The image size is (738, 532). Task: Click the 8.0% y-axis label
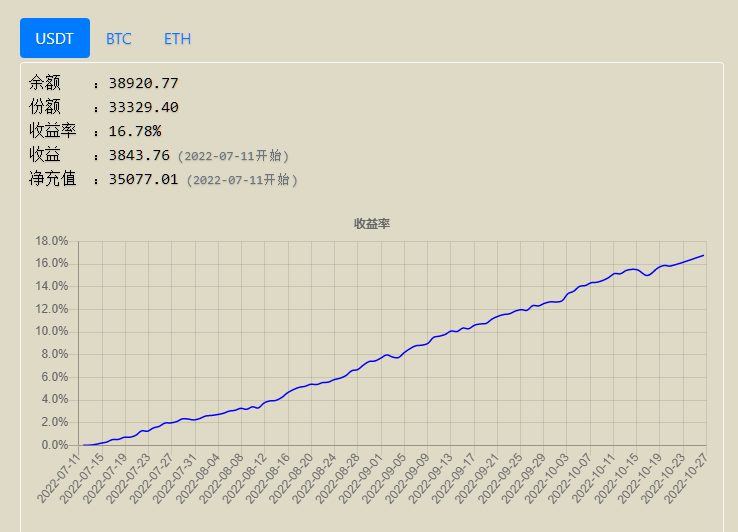[55, 354]
